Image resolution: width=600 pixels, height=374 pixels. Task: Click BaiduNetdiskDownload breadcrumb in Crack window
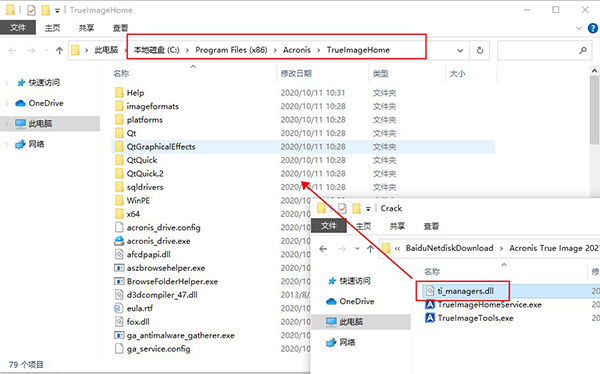click(449, 248)
